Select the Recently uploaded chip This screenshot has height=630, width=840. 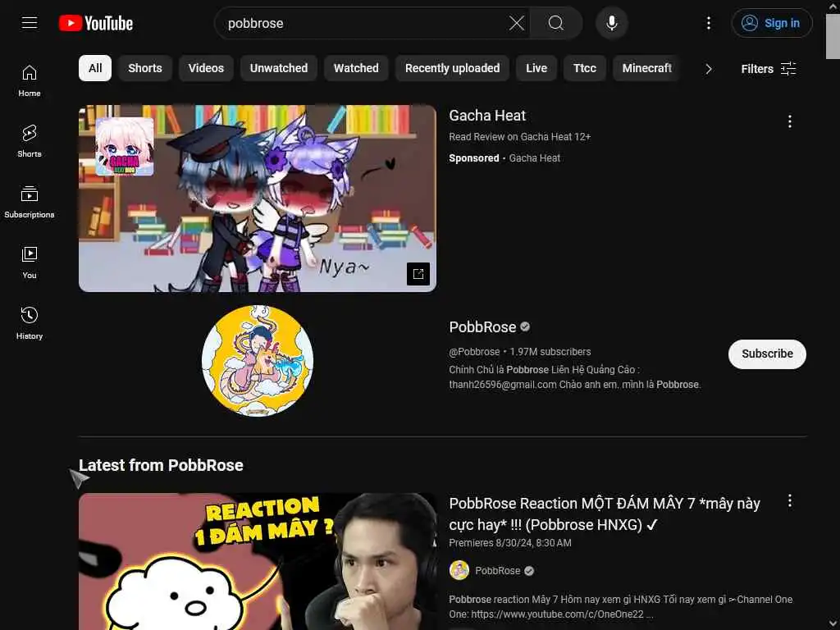point(452,68)
